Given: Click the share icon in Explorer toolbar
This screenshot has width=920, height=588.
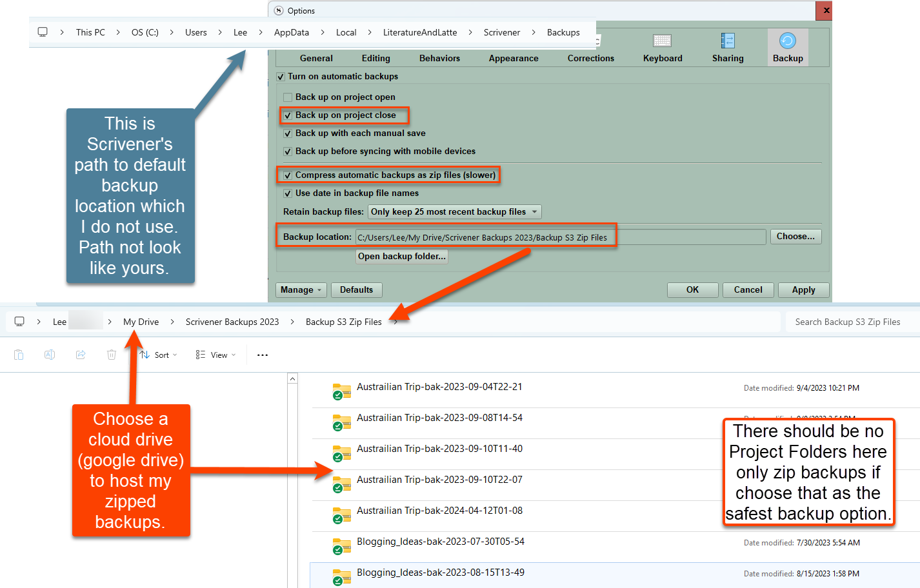Looking at the screenshot, I should [x=81, y=355].
